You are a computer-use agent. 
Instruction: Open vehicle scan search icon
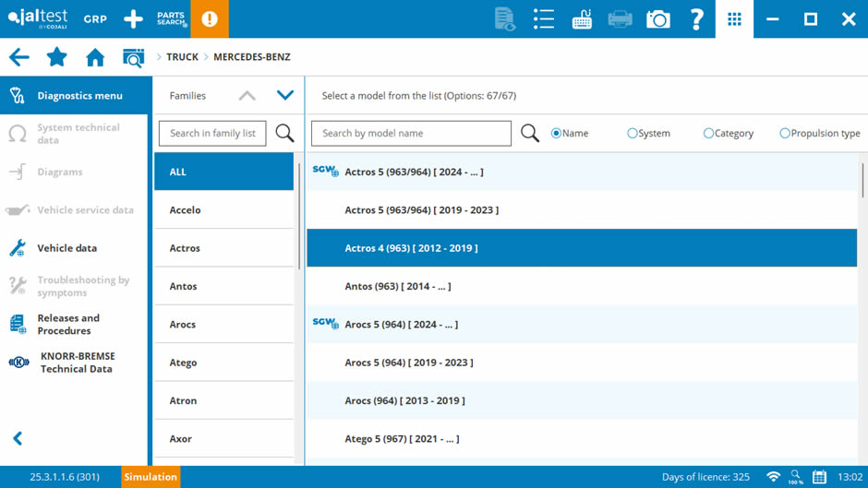pos(133,57)
